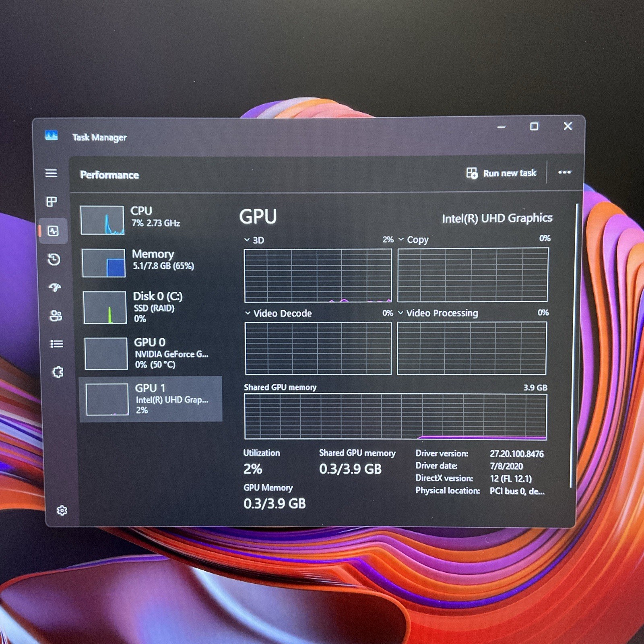This screenshot has height=644, width=644.
Task: Click DirectX version 12 (FL 12.1)
Action: click(511, 479)
